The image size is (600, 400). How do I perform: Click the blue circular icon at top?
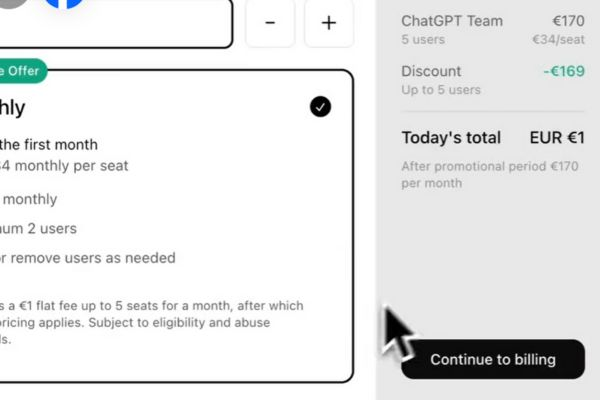[64, 3]
